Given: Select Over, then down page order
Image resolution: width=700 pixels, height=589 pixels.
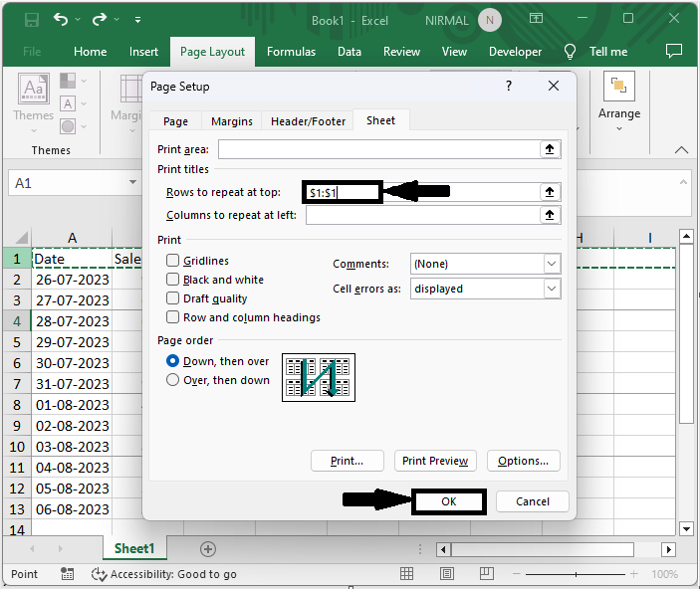Looking at the screenshot, I should [173, 380].
